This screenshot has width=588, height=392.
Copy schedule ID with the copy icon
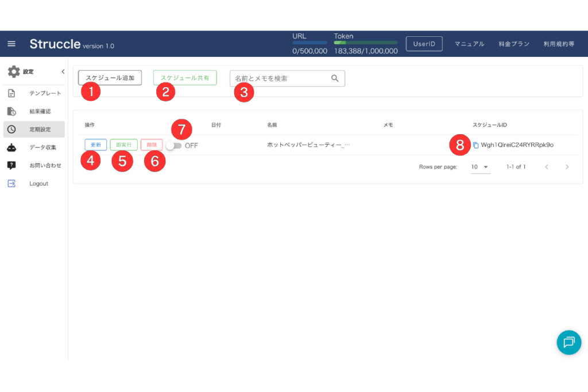[475, 145]
